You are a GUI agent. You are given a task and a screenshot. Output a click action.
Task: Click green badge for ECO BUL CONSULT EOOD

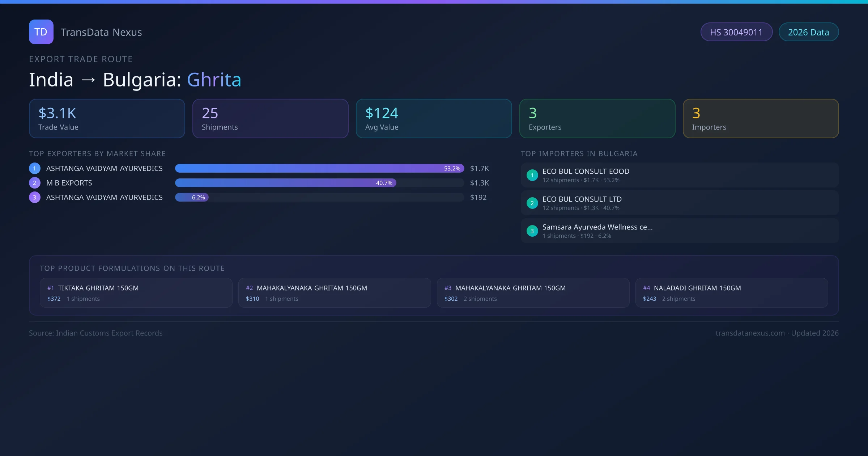(532, 175)
